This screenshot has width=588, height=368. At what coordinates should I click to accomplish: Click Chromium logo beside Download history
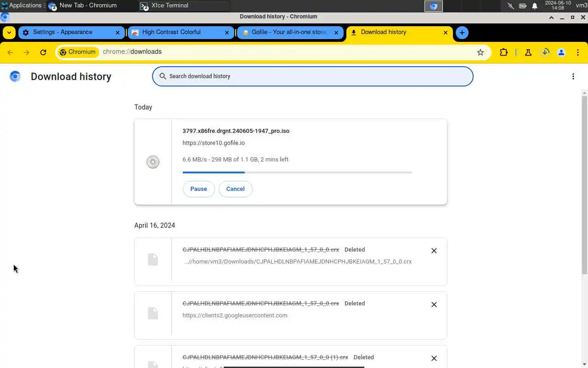tap(15, 76)
